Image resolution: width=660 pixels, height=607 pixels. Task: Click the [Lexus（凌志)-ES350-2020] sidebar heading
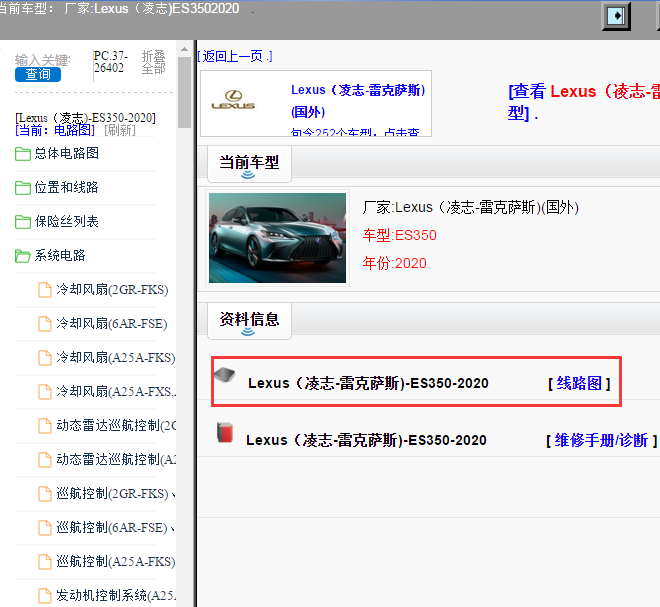(x=85, y=118)
